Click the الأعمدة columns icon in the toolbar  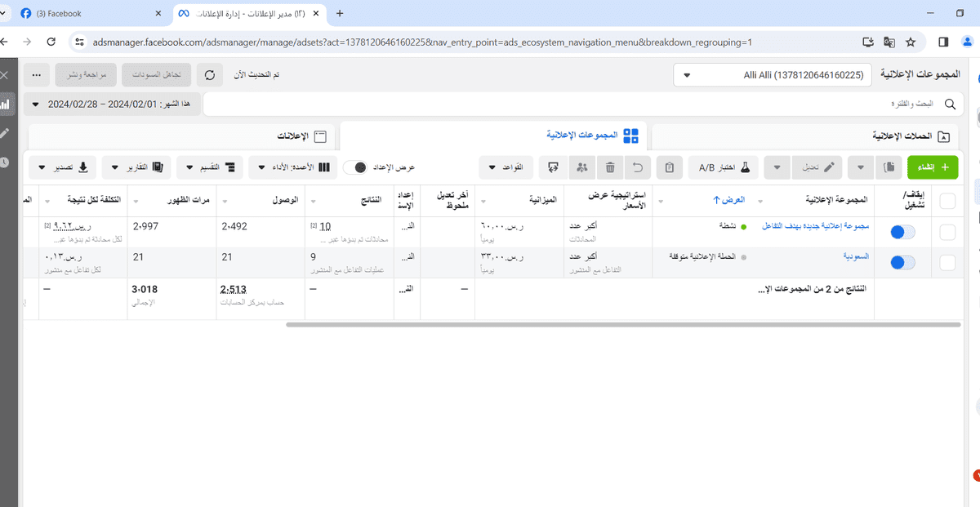(325, 166)
